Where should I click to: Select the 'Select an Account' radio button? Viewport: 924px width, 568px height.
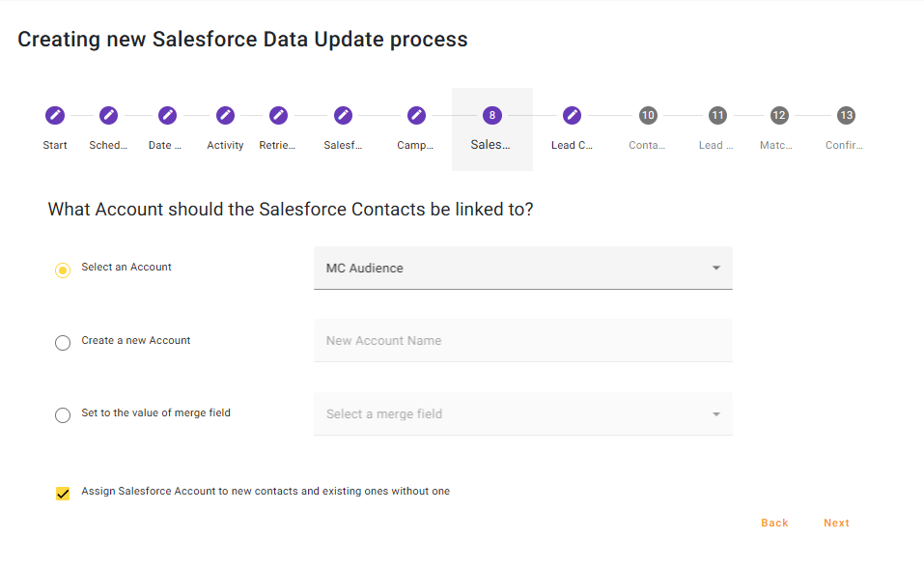(63, 270)
